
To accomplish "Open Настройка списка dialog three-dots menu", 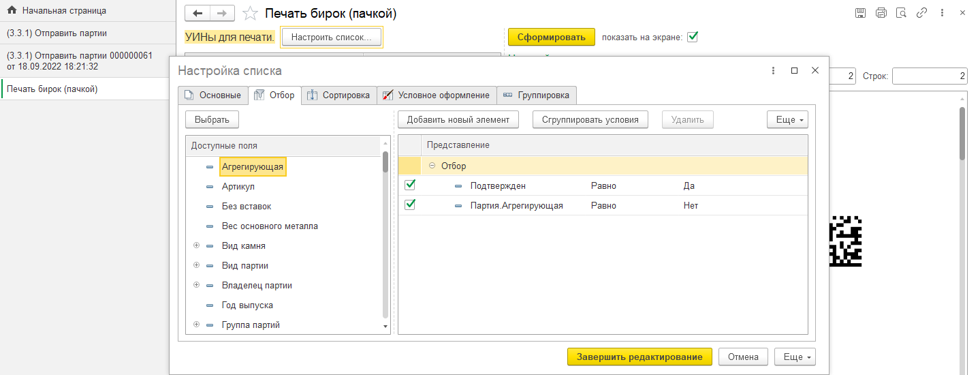I will [773, 70].
